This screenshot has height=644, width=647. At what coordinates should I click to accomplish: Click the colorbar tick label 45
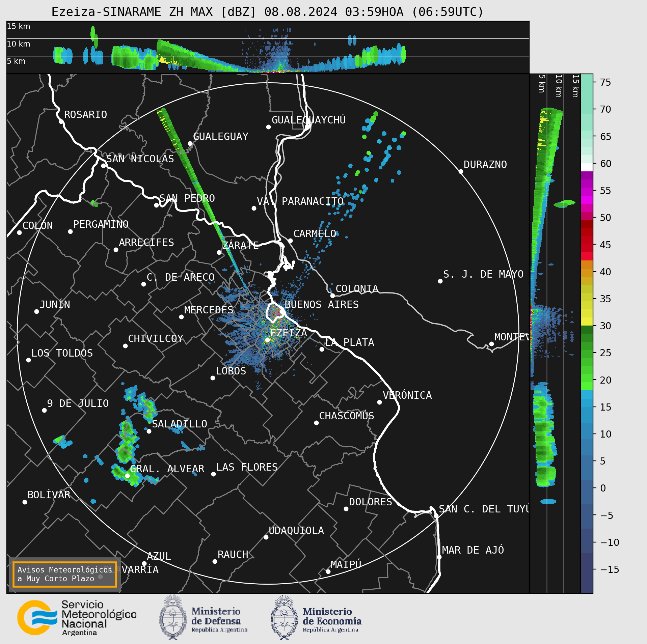605,245
